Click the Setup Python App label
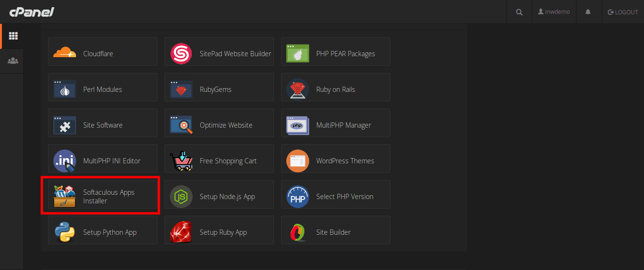This screenshot has height=270, width=644. coord(110,232)
